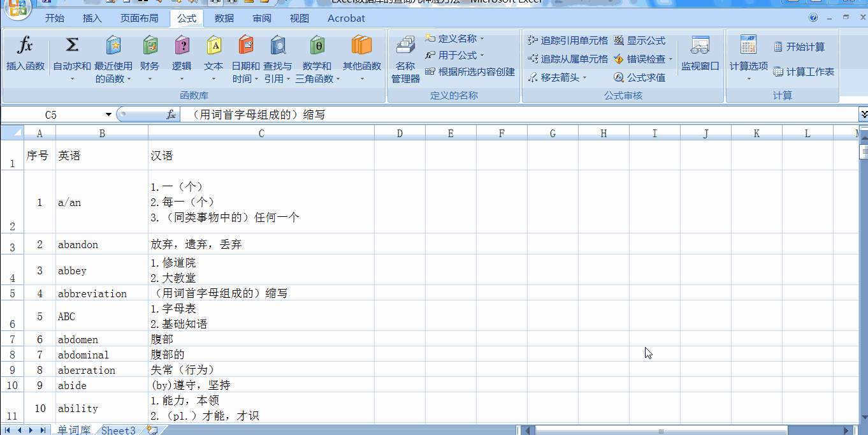The width and height of the screenshot is (868, 435).
Task: Go to the next sheet tab arrow
Action: click(31, 431)
